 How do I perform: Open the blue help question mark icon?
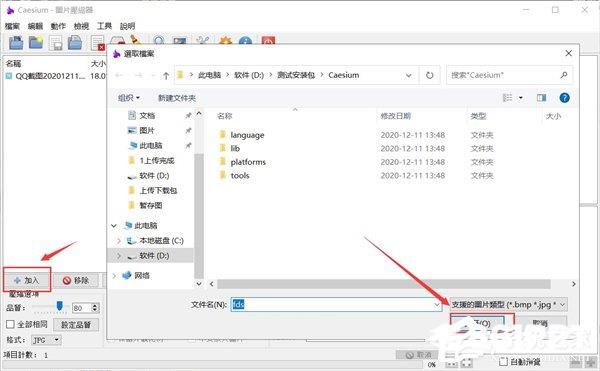click(x=564, y=98)
